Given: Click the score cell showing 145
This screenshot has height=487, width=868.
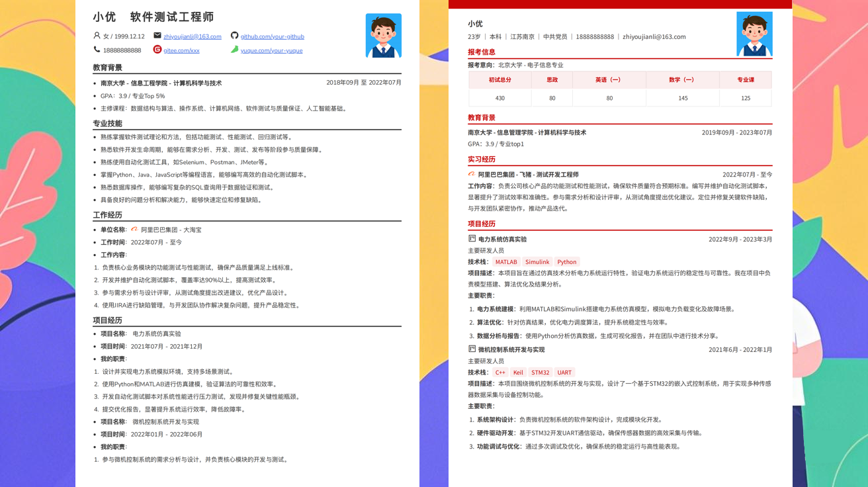Looking at the screenshot, I should (683, 98).
